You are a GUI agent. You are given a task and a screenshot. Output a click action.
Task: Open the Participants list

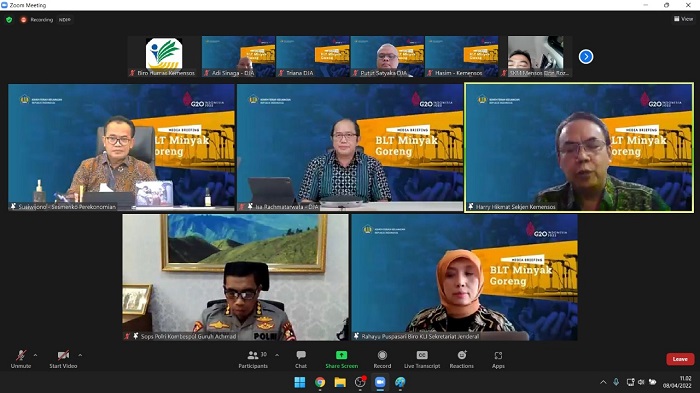pyautogui.click(x=253, y=359)
